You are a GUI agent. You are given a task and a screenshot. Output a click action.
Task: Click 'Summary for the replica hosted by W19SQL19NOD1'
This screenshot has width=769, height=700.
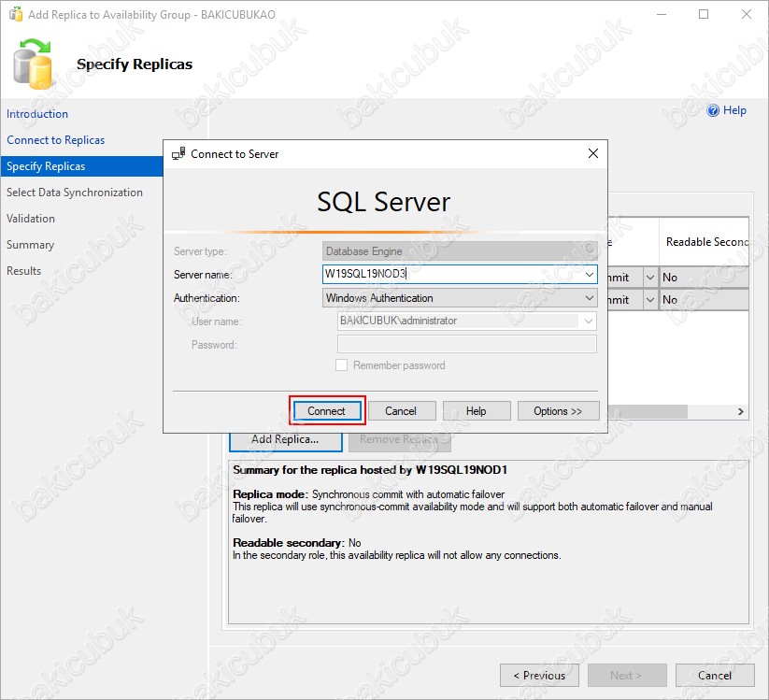click(370, 470)
